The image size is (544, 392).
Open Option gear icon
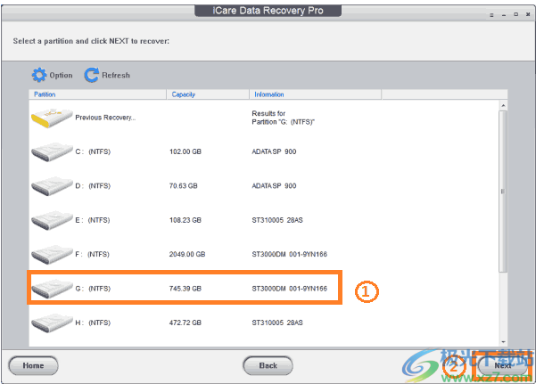pyautogui.click(x=39, y=75)
